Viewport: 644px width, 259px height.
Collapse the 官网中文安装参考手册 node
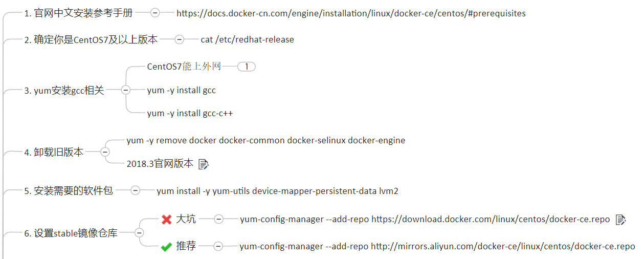point(155,13)
